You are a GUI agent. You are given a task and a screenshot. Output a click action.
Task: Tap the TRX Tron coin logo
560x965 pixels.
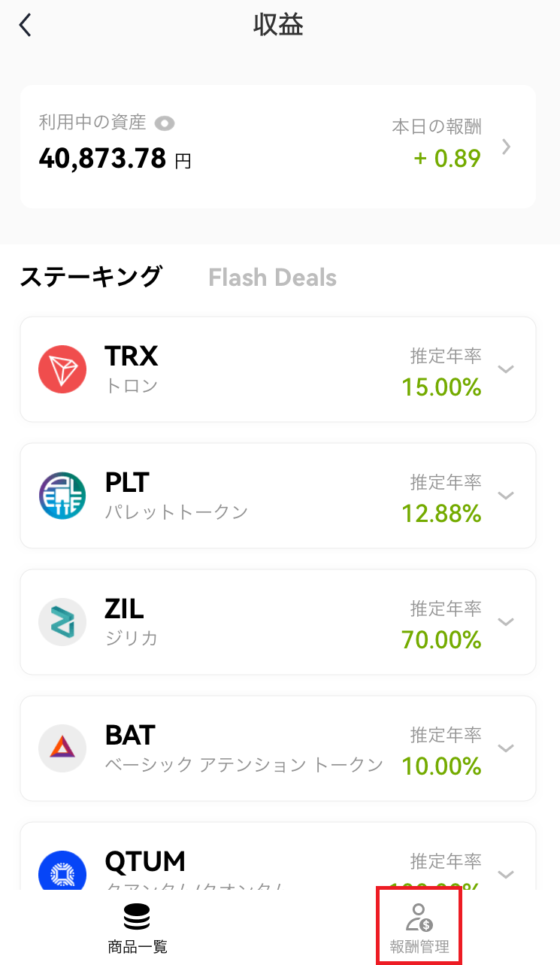[x=62, y=369]
